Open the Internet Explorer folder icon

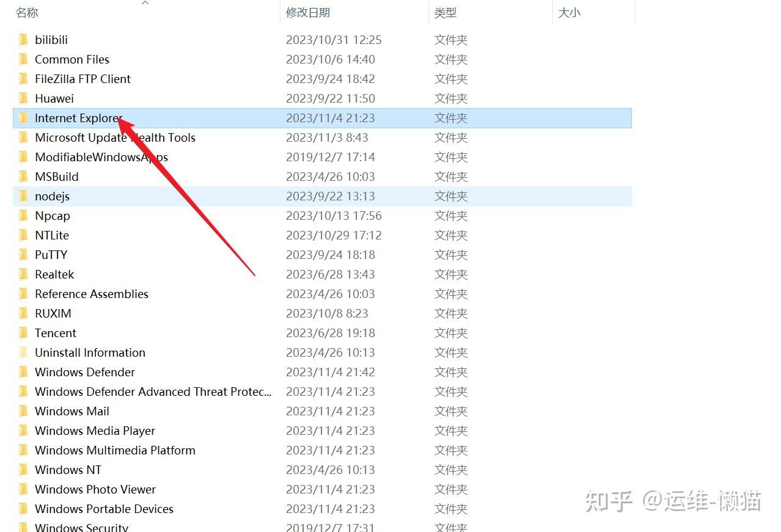[x=23, y=118]
